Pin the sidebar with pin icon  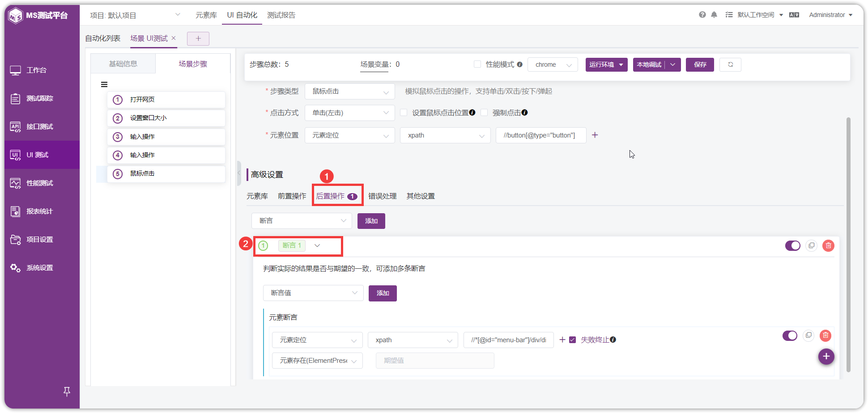[x=67, y=391]
